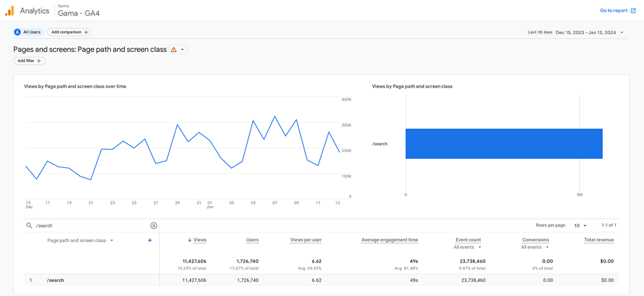Click the Pages and screens report title
644x296 pixels.
(90, 50)
